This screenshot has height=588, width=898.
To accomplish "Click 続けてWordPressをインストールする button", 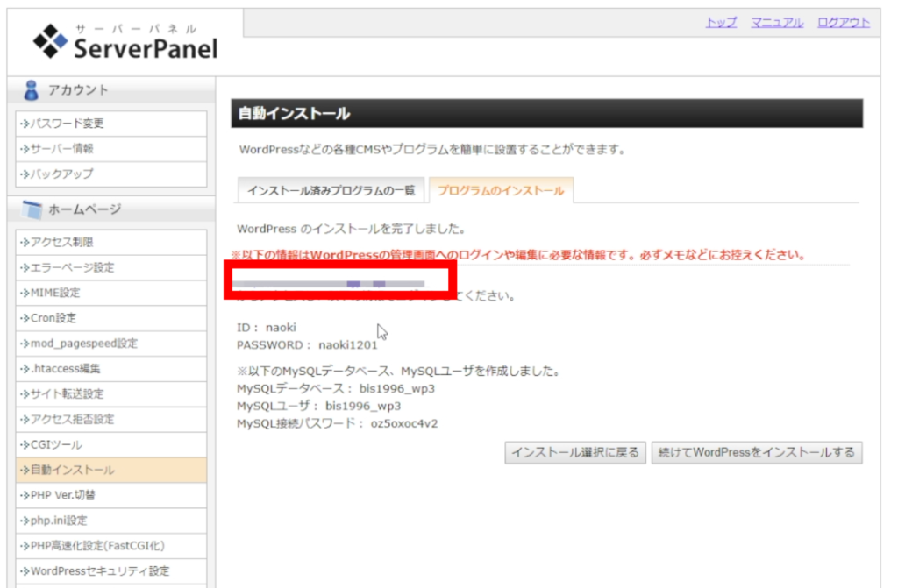I will [x=757, y=452].
